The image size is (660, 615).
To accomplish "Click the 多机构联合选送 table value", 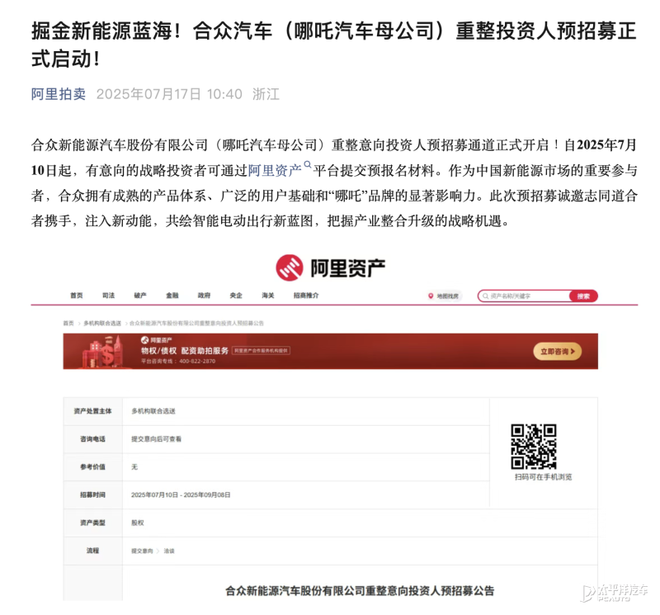I will [x=153, y=411].
